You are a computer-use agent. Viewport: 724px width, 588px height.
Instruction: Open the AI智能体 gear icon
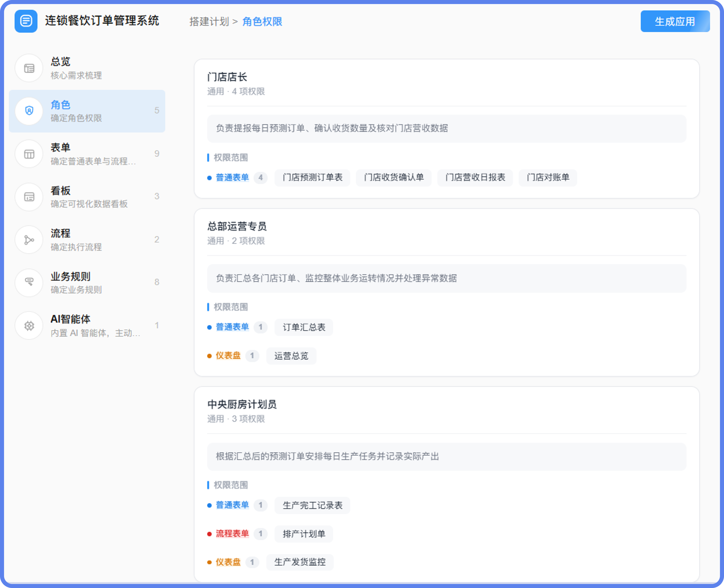pyautogui.click(x=29, y=326)
